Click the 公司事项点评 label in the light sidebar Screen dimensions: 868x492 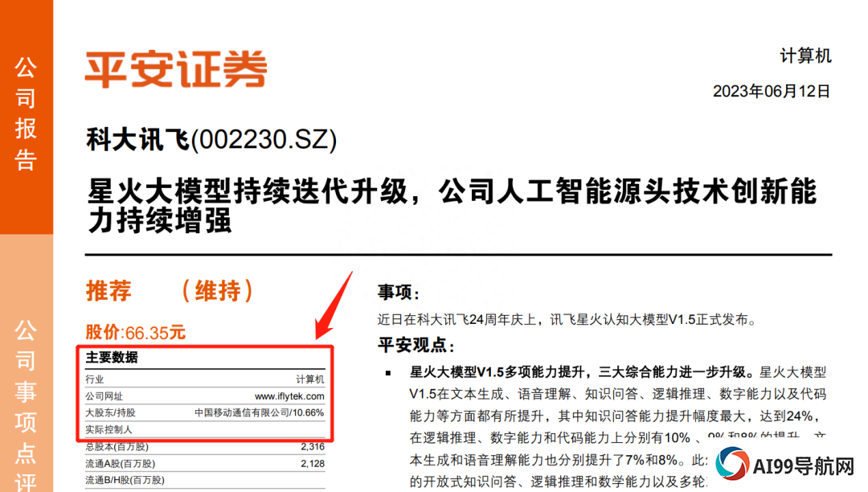pos(26,405)
